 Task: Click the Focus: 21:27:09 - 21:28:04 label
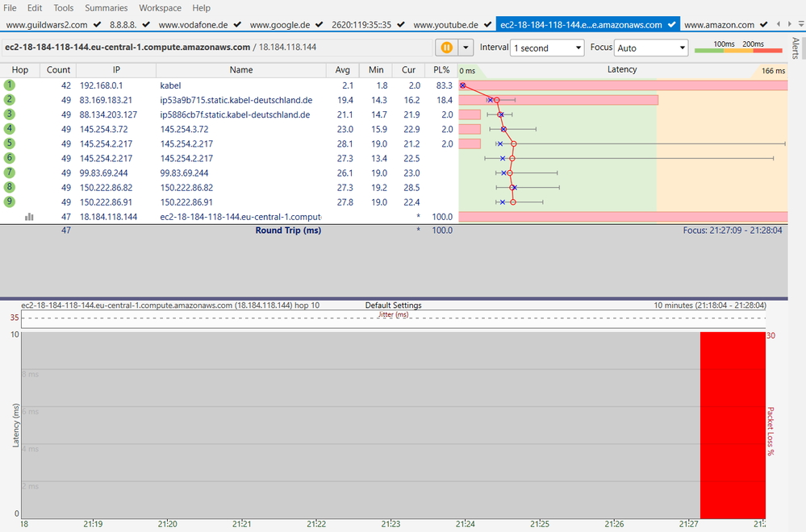click(x=733, y=231)
